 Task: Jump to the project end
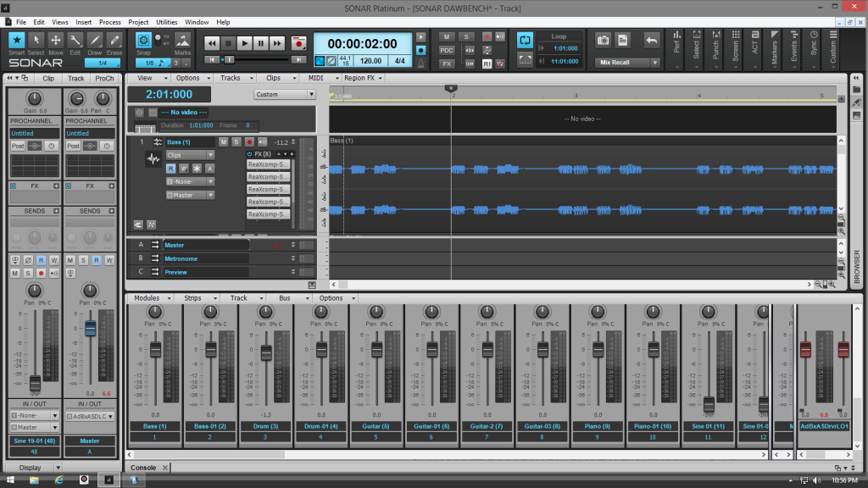coord(298,60)
